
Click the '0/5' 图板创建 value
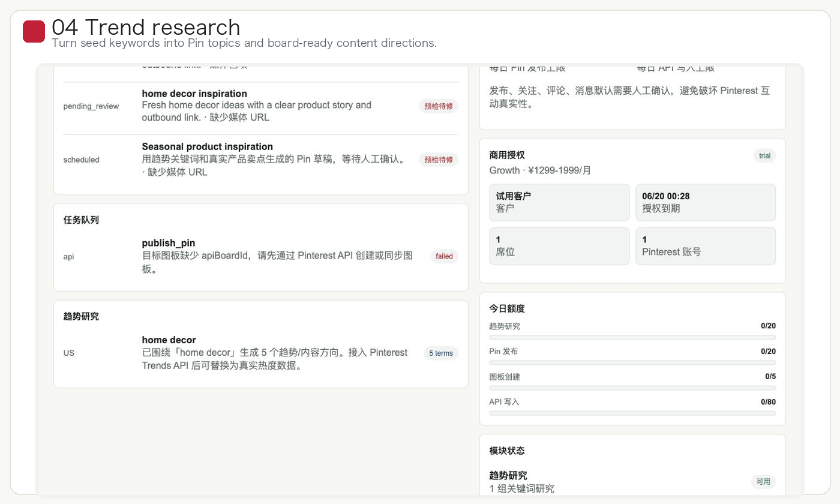[771, 377]
